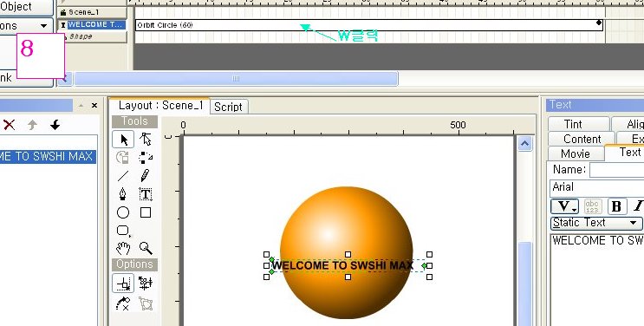Switch to the Layout : Scene_1 tab

point(160,106)
